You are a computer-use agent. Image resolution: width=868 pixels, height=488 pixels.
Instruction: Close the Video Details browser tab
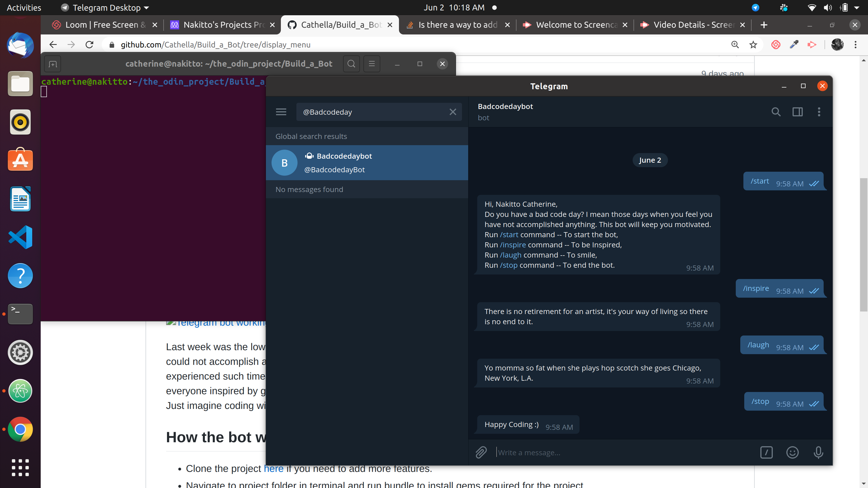[742, 25]
